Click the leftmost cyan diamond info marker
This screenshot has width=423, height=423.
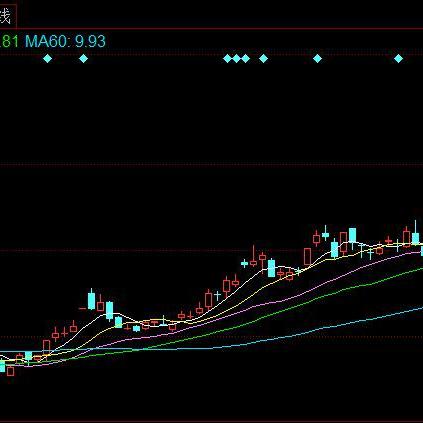coord(48,59)
